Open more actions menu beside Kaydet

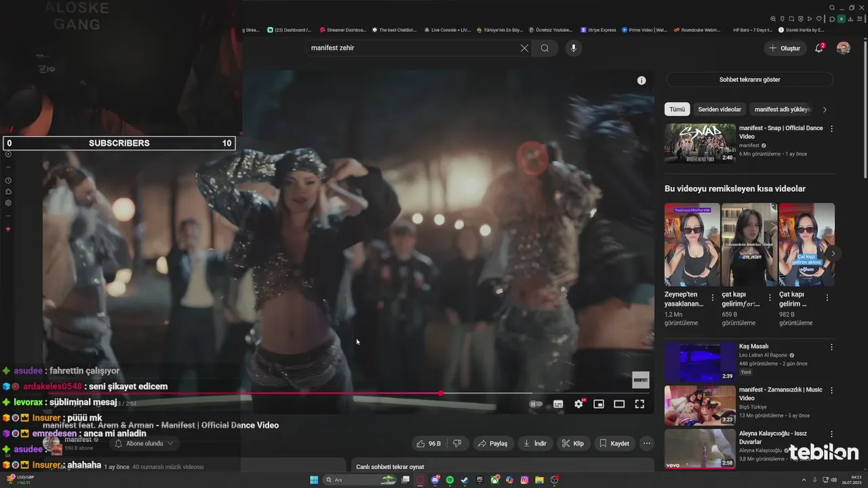pyautogui.click(x=647, y=443)
